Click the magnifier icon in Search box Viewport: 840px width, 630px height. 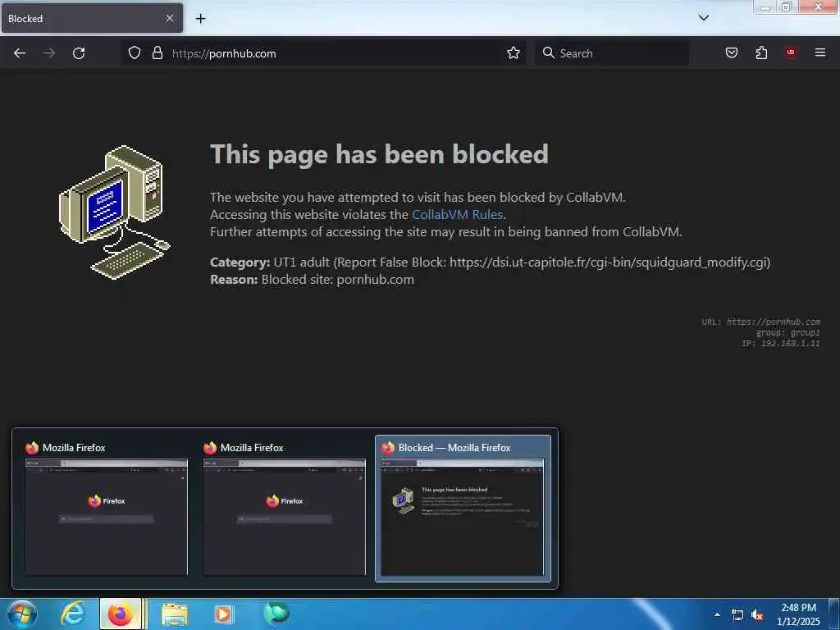(x=548, y=52)
